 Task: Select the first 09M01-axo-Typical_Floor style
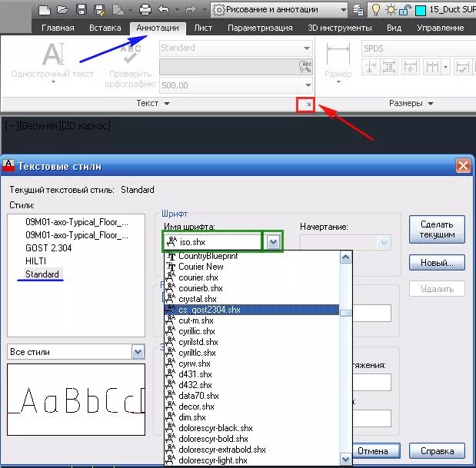coord(76,222)
